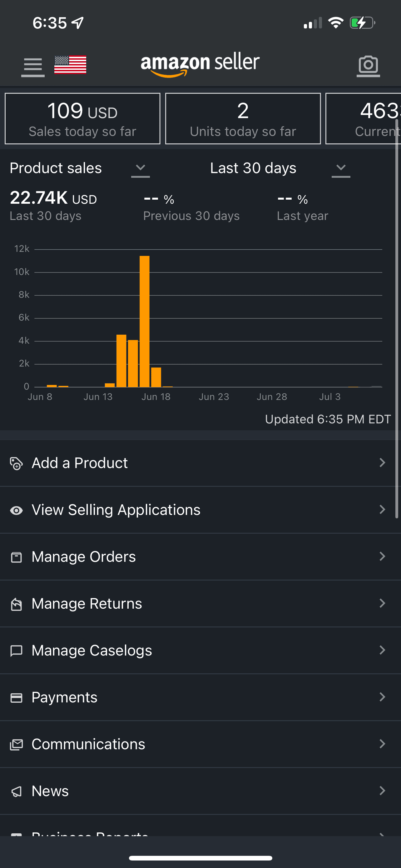Tap the eye icon for Selling Applications
This screenshot has width=401, height=868.
16,510
